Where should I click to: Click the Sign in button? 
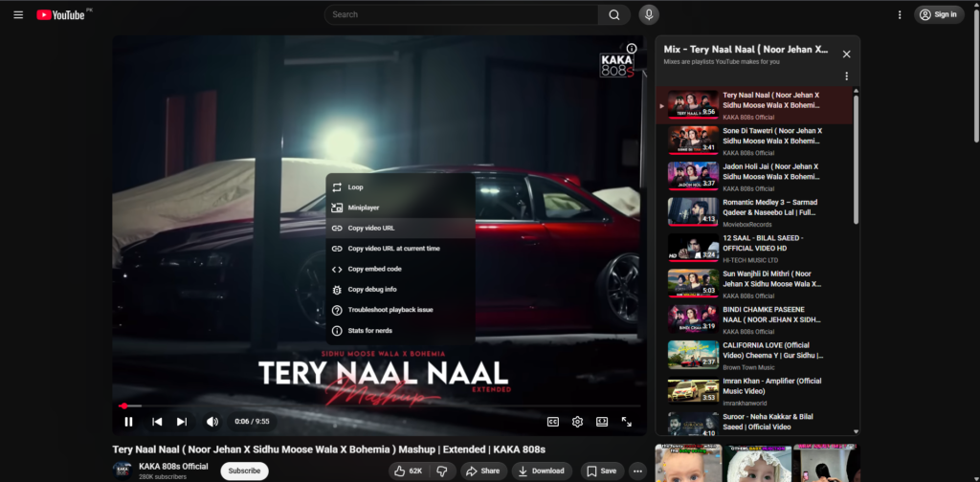[938, 14]
